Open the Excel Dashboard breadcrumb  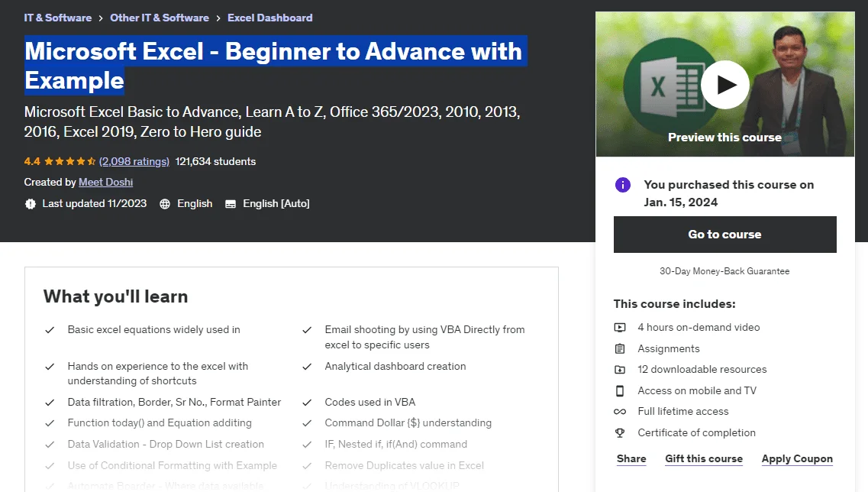(x=270, y=18)
